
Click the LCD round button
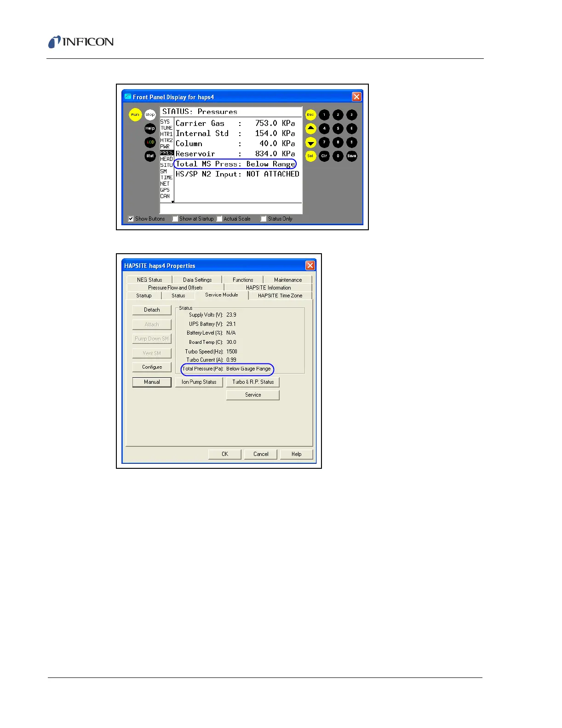[x=150, y=142]
